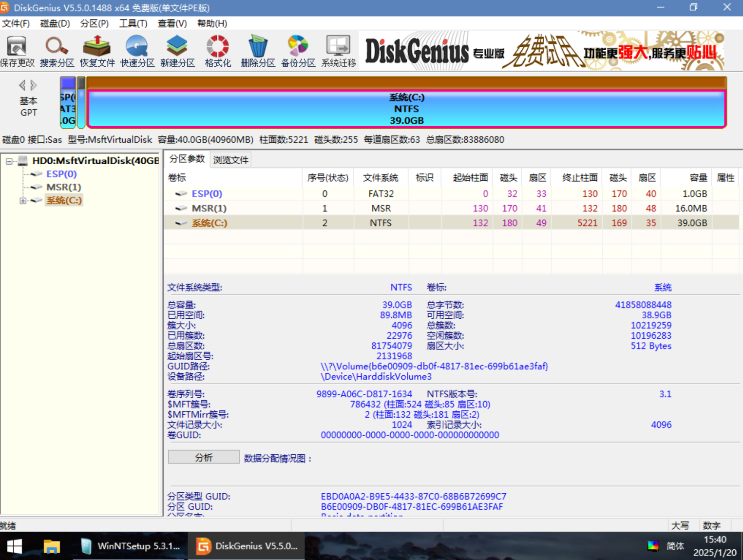Open the 查看(V) menu
The width and height of the screenshot is (743, 560).
click(172, 23)
